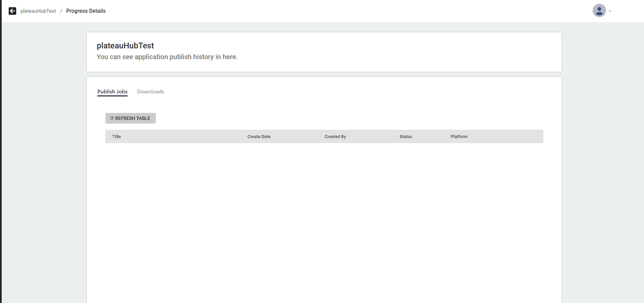Click the circular refresh icon in Refresh Table
This screenshot has height=303, width=644.
pyautogui.click(x=112, y=118)
